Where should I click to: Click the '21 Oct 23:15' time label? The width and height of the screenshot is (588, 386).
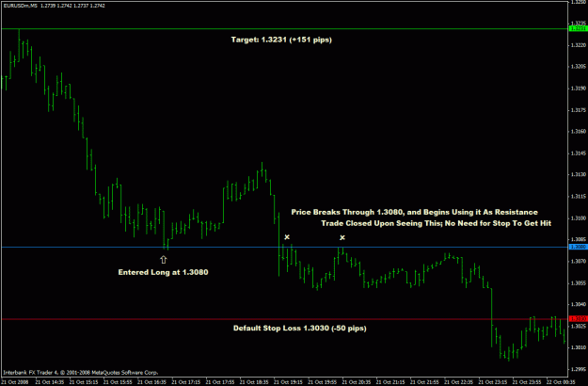[x=493, y=382]
